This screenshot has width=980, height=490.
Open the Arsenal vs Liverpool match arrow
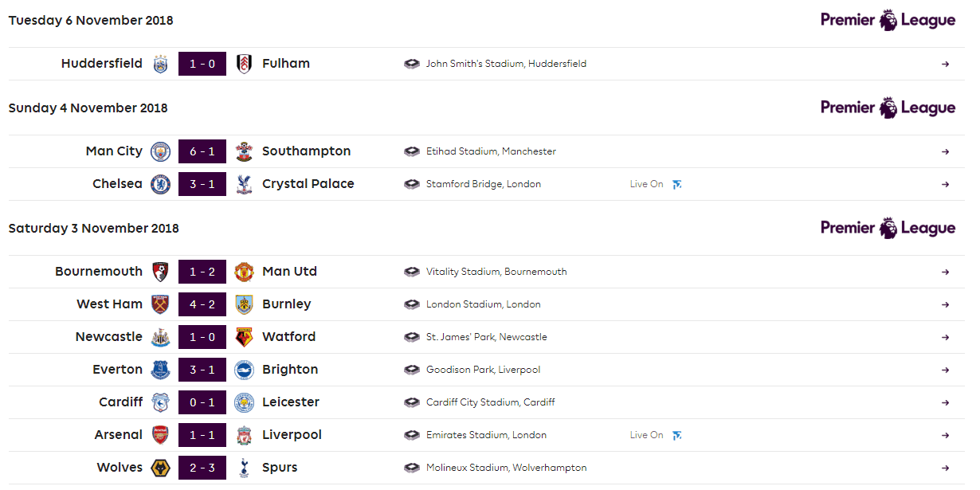(x=945, y=434)
